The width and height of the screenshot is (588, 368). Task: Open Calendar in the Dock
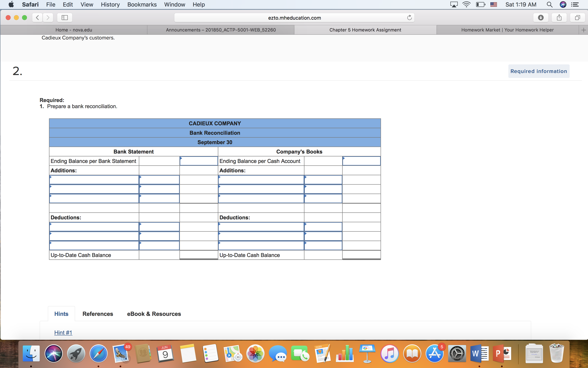click(x=165, y=353)
